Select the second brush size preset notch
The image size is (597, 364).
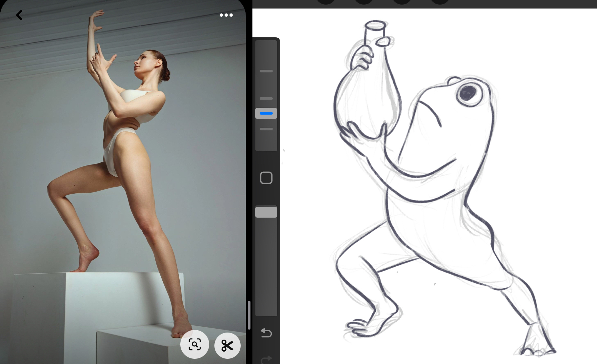tap(266, 99)
